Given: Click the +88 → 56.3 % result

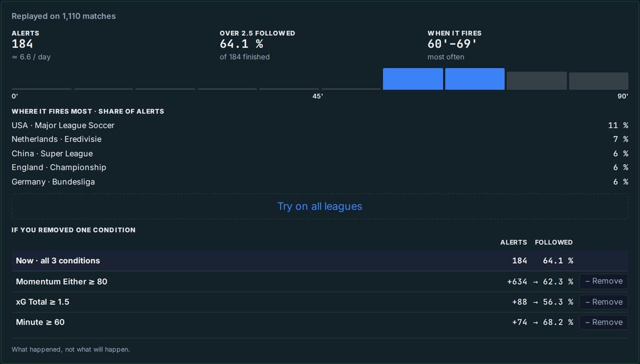Looking at the screenshot, I should [x=542, y=302].
